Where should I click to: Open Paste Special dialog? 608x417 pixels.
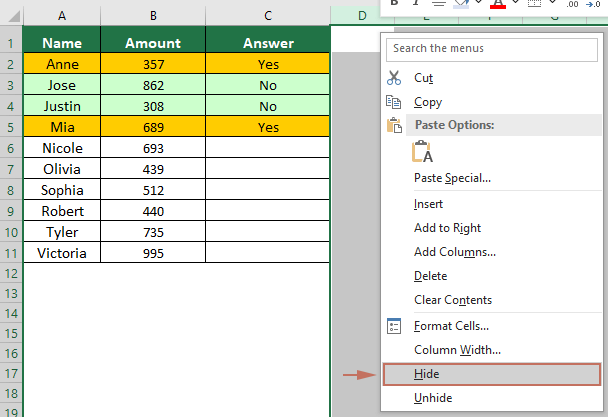[x=452, y=178]
